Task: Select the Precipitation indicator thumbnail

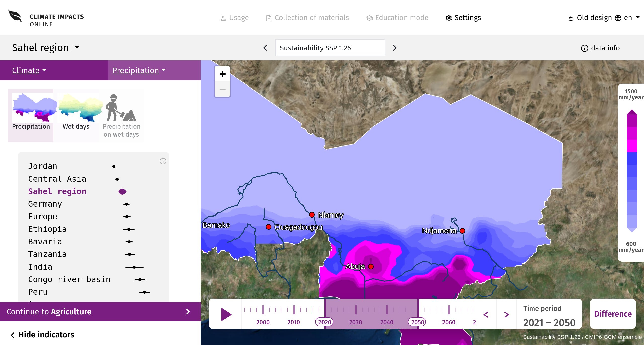Action: (31, 115)
